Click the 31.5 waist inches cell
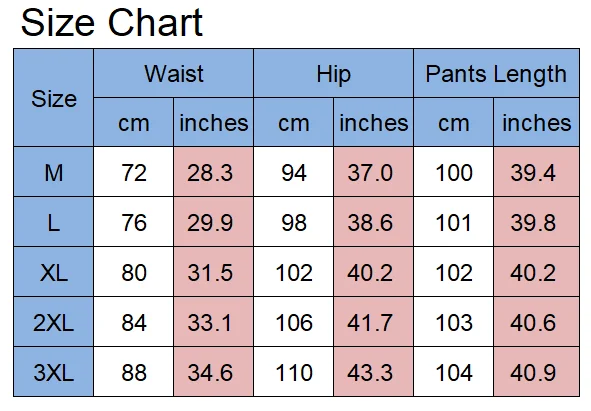The width and height of the screenshot is (591, 411). [213, 272]
